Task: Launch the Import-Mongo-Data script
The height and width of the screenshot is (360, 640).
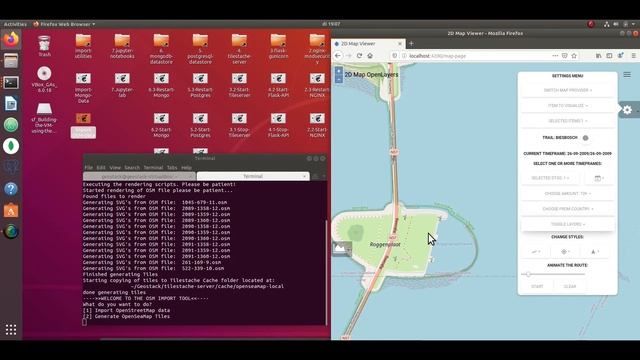Action: click(x=83, y=88)
